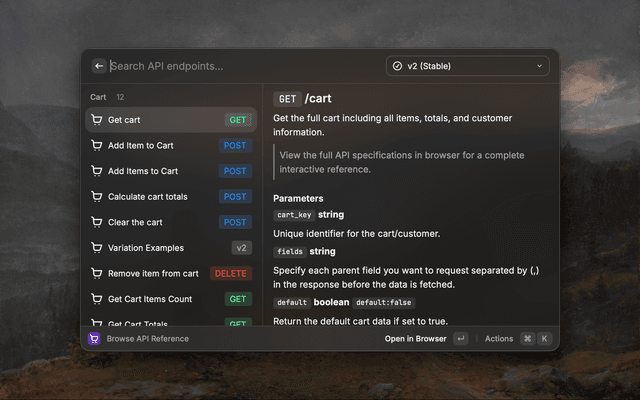640x400 pixels.
Task: Click the Command key icon by Actions
Action: [x=527, y=338]
